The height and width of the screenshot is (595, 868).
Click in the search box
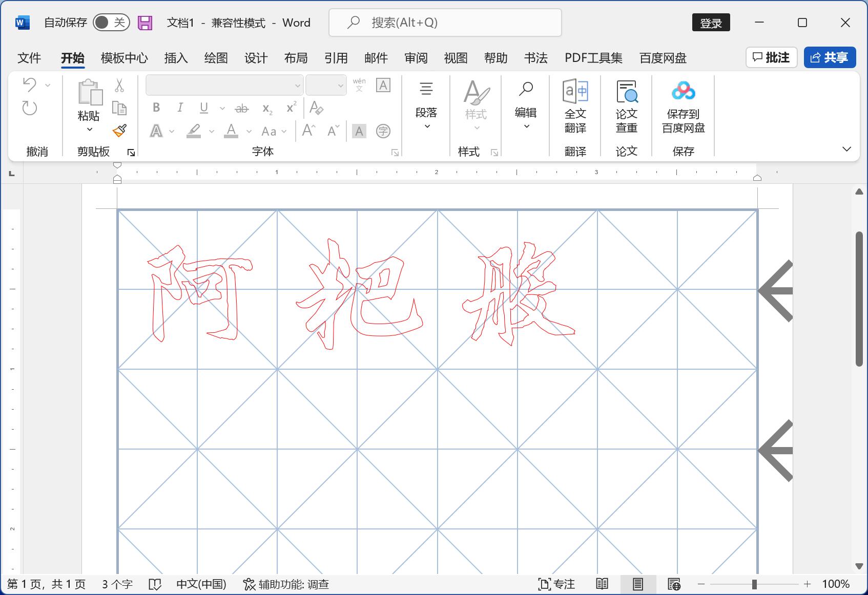[x=445, y=23]
